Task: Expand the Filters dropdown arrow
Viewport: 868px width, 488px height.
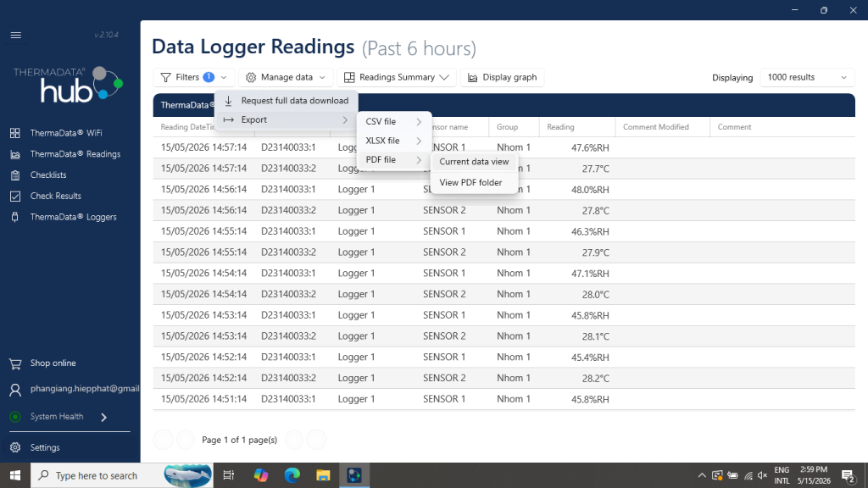Action: coord(224,77)
